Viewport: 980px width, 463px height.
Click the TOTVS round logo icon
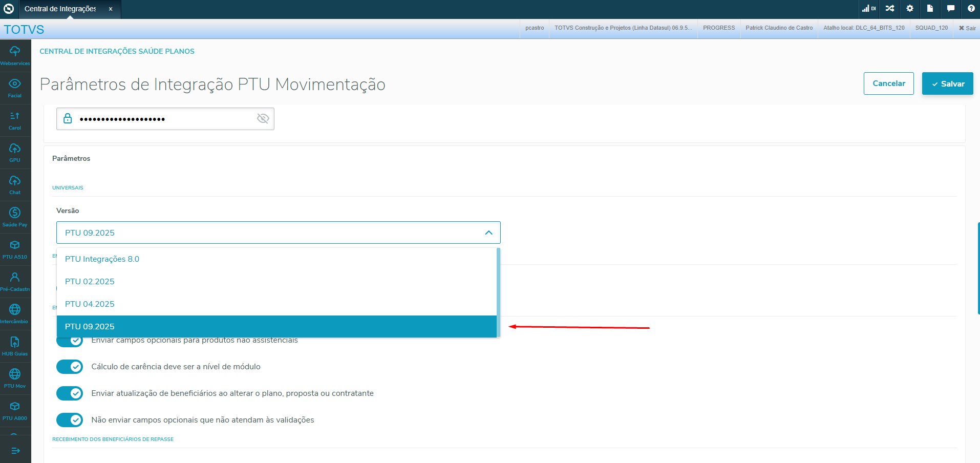pyautogui.click(x=9, y=9)
